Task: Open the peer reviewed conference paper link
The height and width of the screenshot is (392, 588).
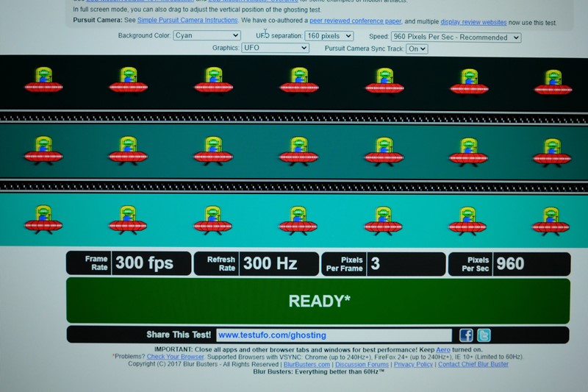Action: point(356,21)
